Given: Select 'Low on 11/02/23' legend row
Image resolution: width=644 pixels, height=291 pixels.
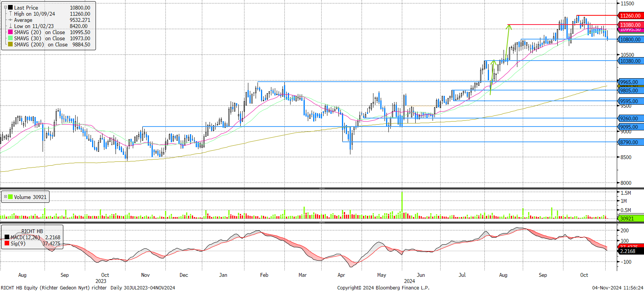Looking at the screenshot, I should point(34,26).
